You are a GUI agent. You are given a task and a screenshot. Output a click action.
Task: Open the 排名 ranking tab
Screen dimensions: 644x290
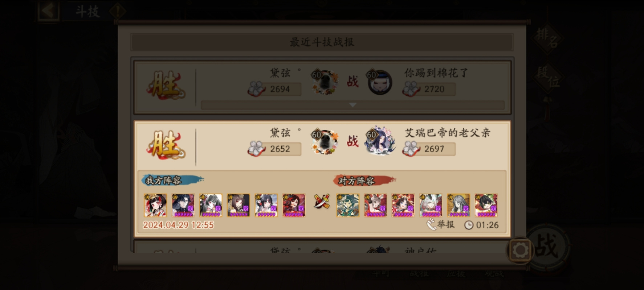(547, 38)
